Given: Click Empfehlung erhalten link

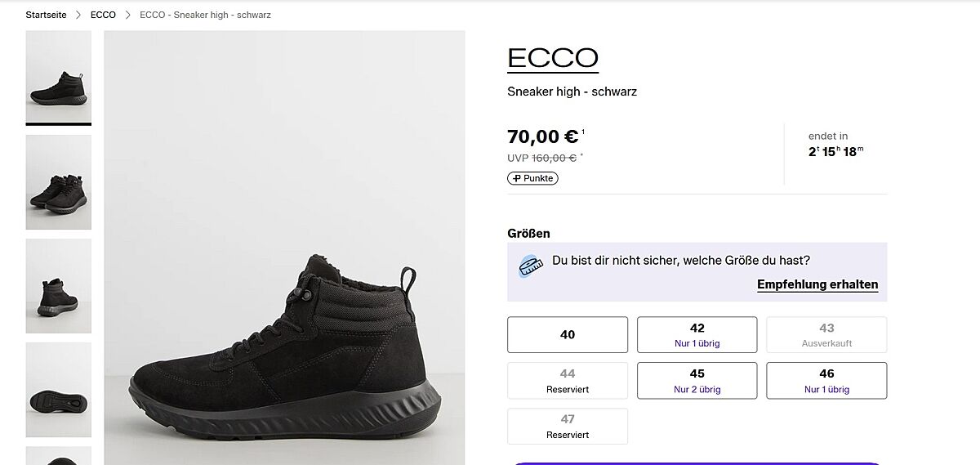Looking at the screenshot, I should 817,284.
